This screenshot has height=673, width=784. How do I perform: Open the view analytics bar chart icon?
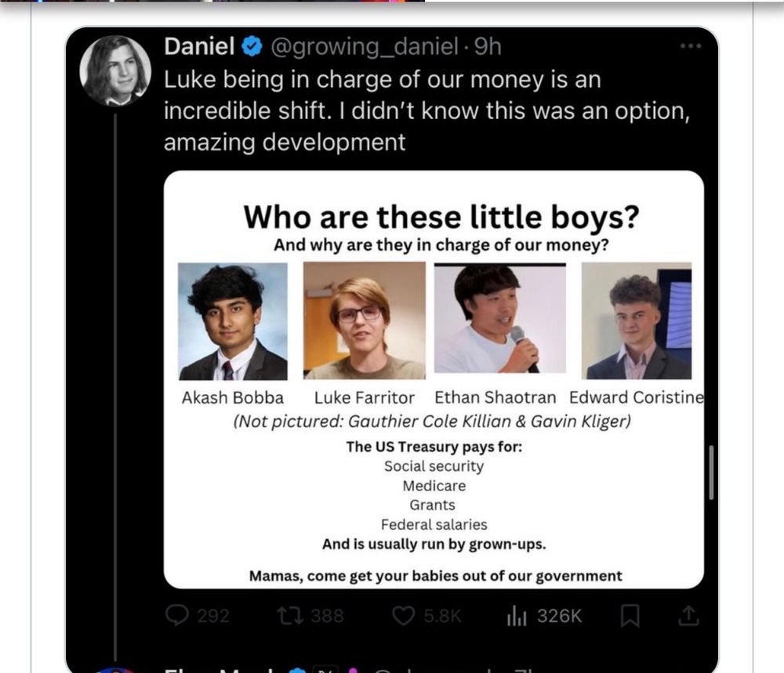pos(517,616)
